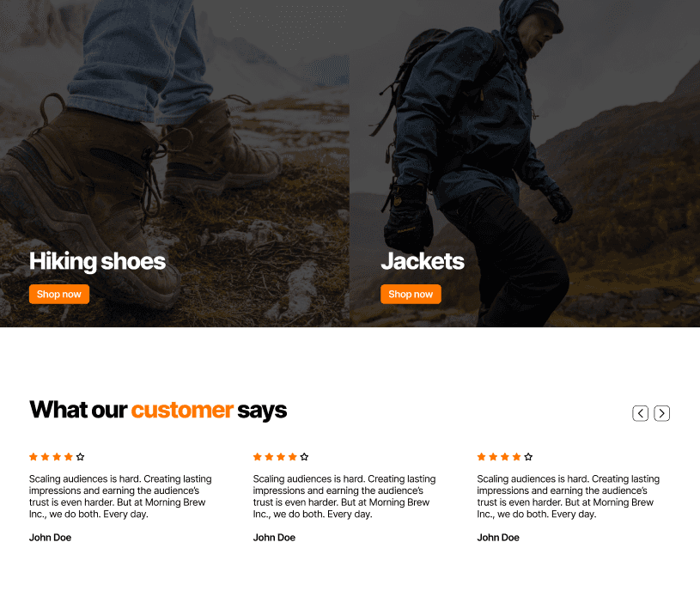Click John Doe name in first review
This screenshot has width=700, height=591.
(50, 538)
